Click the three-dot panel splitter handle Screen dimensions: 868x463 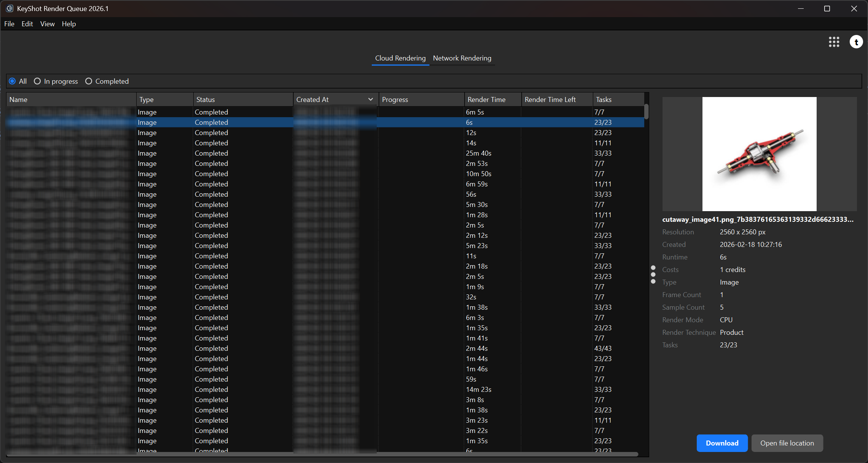click(x=653, y=275)
